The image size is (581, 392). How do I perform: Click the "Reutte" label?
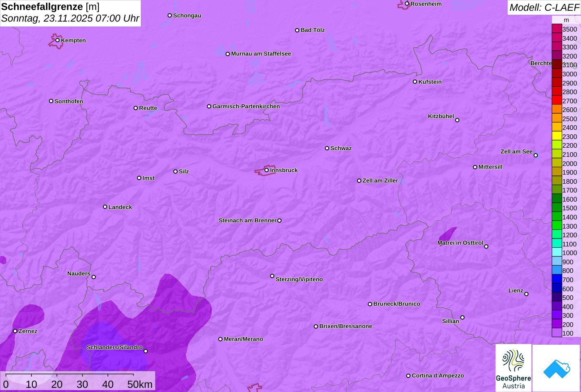coord(148,108)
